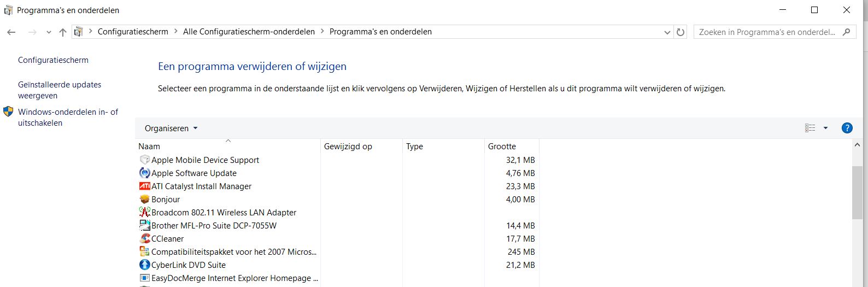Change view with the view layout icon

[810, 128]
